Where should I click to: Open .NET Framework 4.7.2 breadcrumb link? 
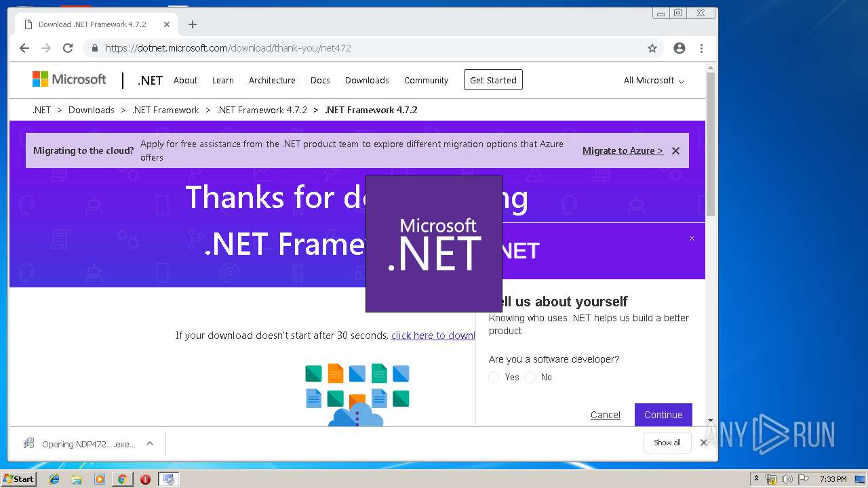[x=262, y=110]
